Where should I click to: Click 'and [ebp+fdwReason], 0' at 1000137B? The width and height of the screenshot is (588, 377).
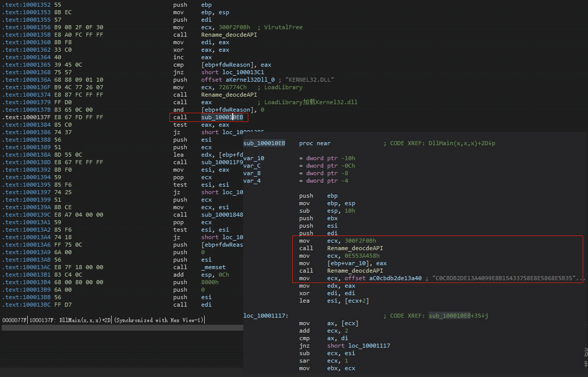point(219,110)
